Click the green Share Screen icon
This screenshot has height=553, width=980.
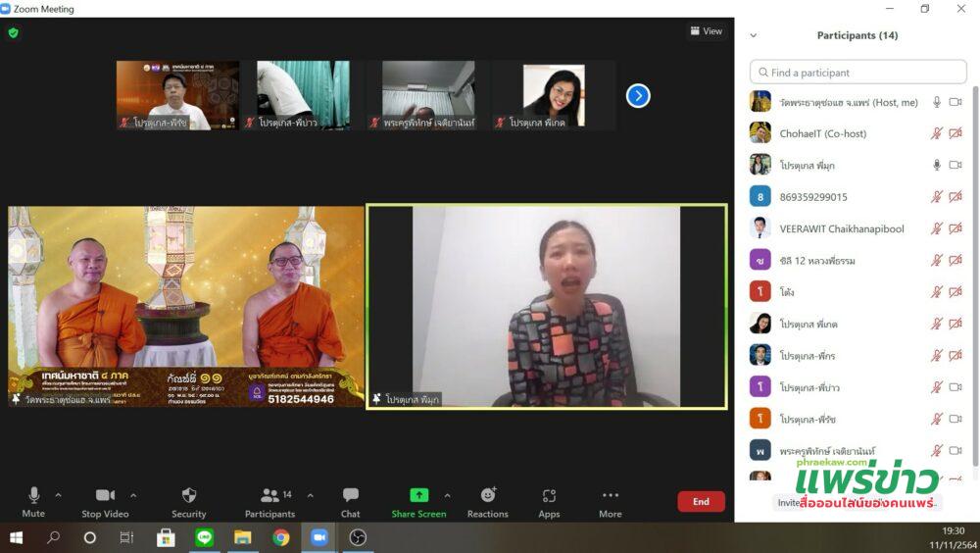click(418, 495)
